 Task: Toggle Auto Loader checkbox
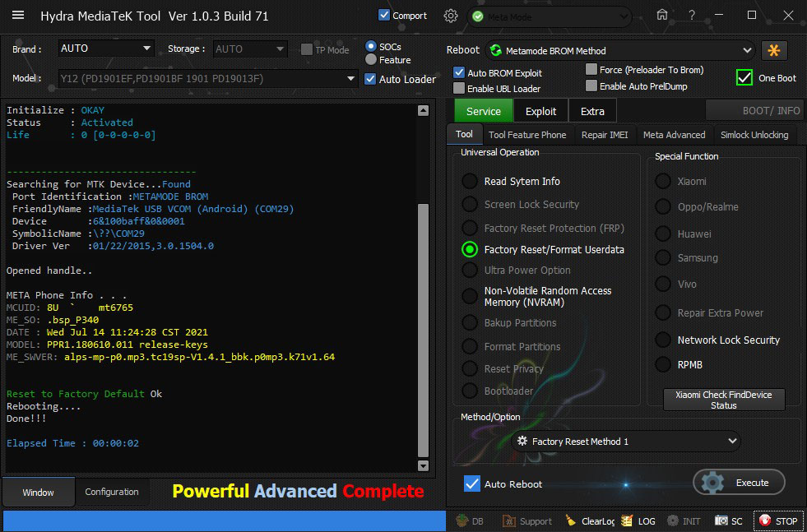370,79
